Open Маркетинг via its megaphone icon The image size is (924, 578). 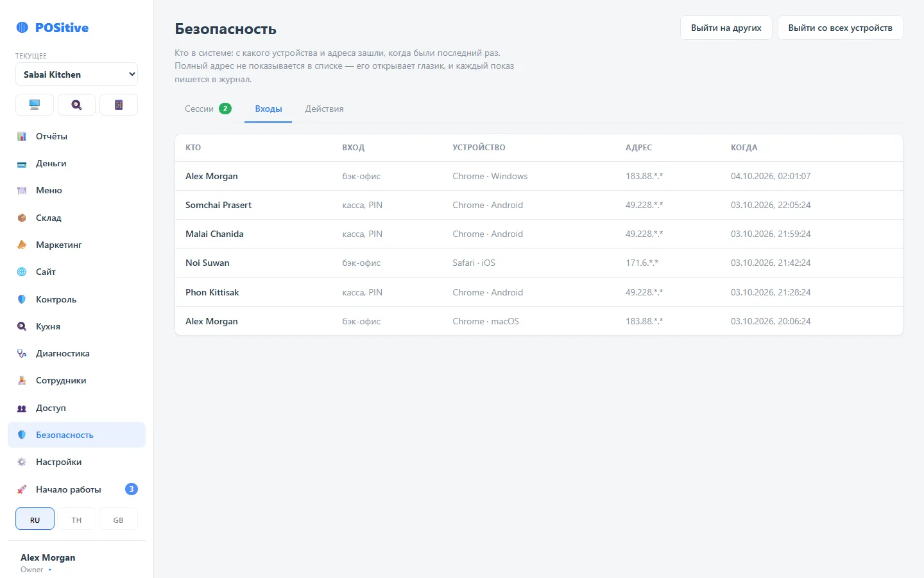tap(22, 245)
